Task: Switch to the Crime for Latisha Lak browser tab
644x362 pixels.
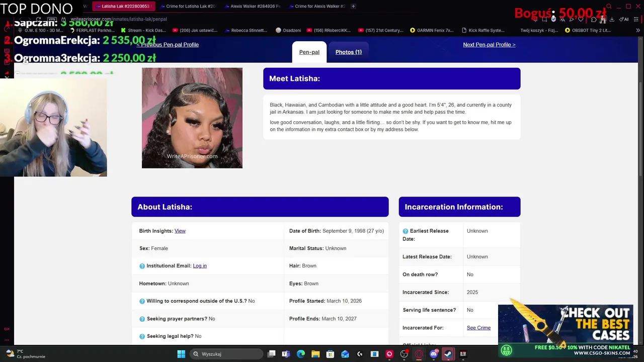Action: click(188, 7)
